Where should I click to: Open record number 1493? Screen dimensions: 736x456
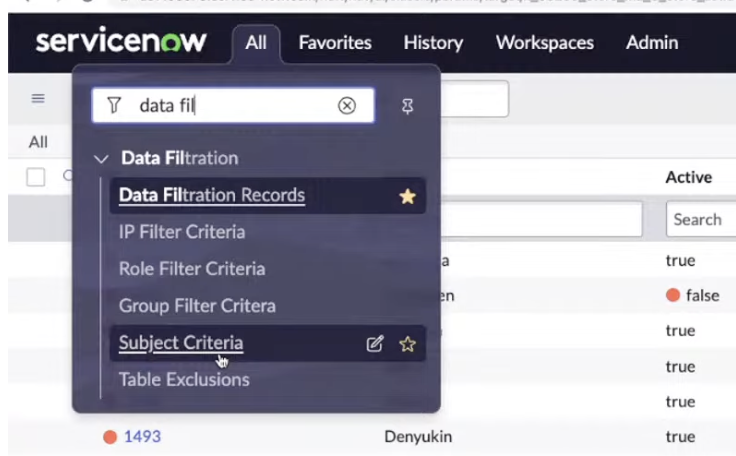(142, 436)
